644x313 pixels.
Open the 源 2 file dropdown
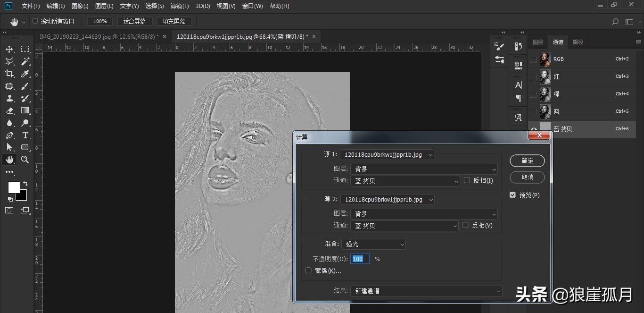click(x=387, y=200)
